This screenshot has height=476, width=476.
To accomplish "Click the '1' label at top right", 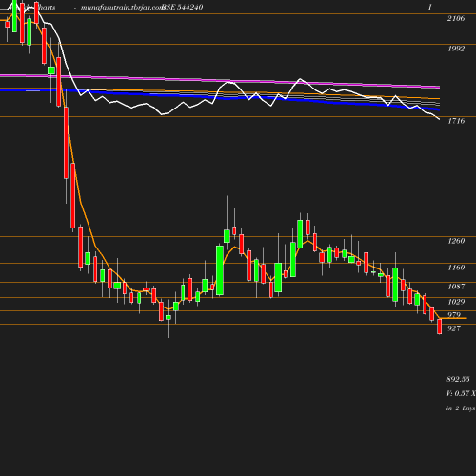I will click(430, 7).
